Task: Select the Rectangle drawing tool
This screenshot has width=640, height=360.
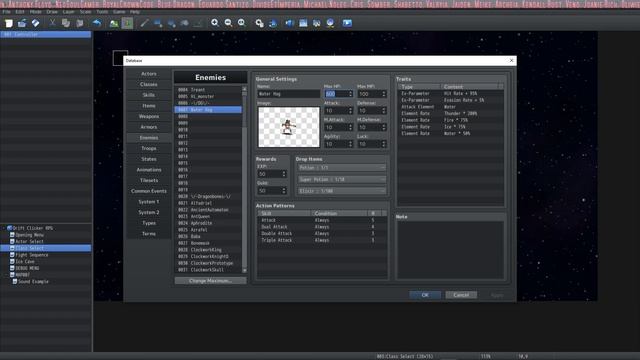Action: point(158,23)
